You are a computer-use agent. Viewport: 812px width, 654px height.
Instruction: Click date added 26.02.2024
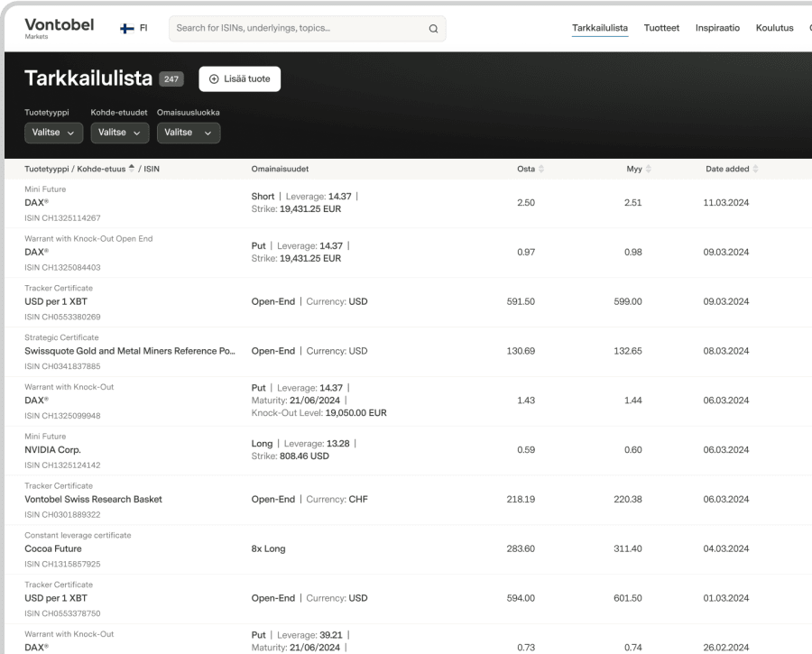pos(726,648)
